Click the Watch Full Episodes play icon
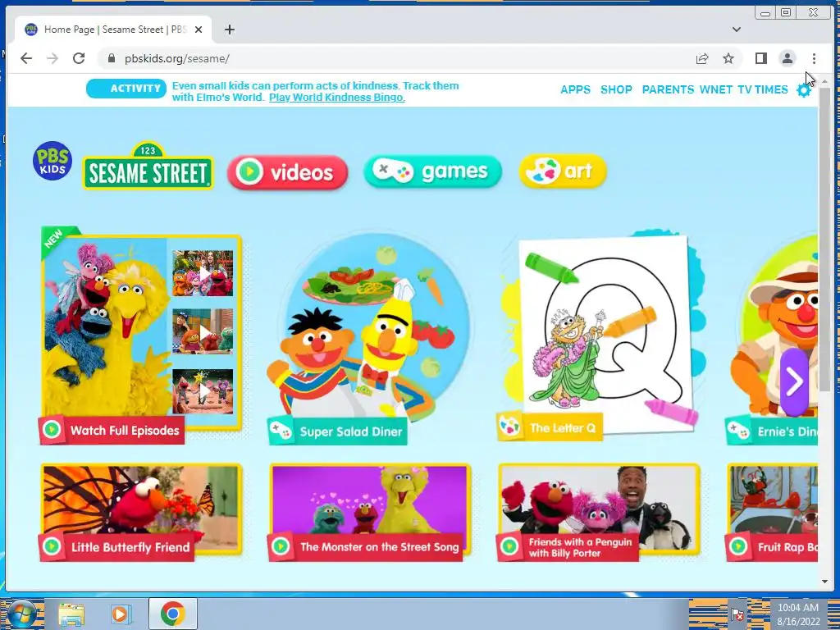Screen dimensions: 840x630 (x=52, y=430)
